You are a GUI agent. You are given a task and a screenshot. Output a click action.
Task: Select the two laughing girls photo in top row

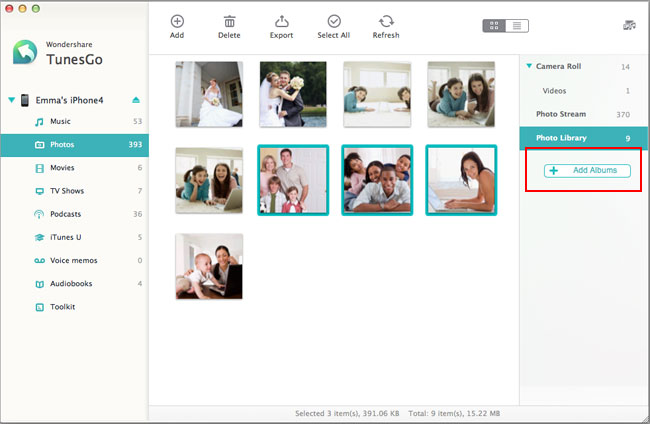click(x=461, y=94)
